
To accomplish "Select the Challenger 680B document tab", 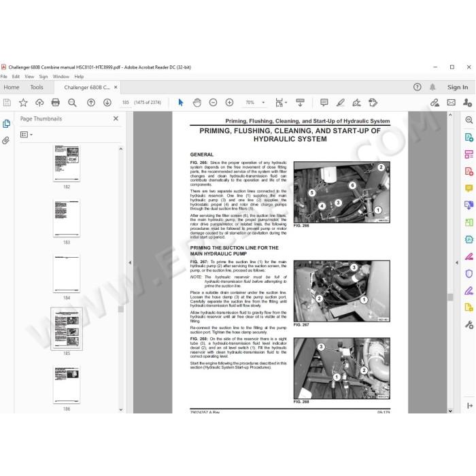I will pos(87,87).
